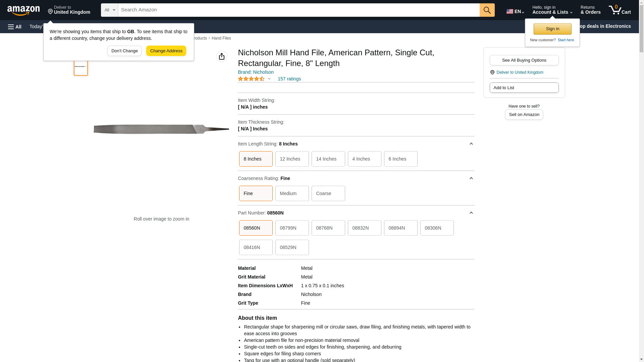Open the EN language flag selector

coord(515,11)
